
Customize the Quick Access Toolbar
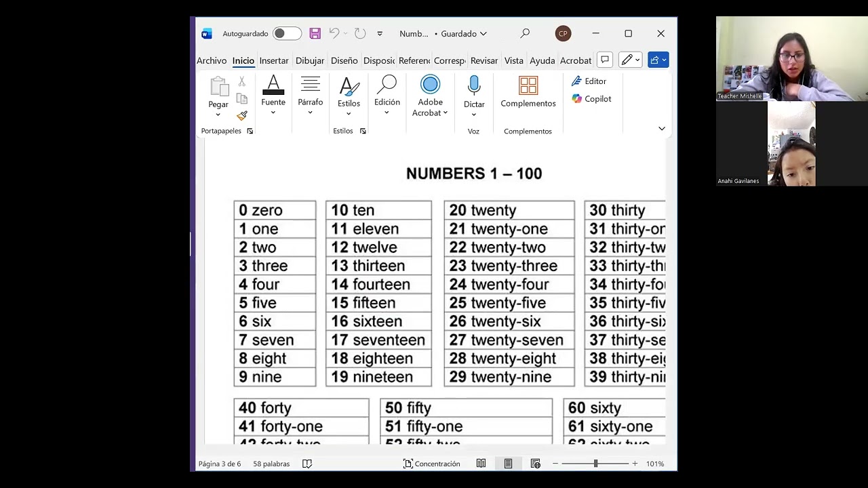(x=380, y=34)
